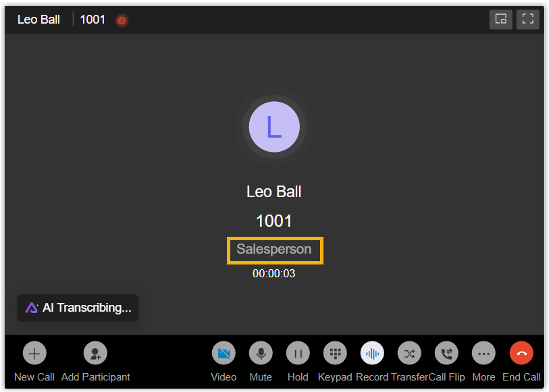Image resolution: width=549 pixels, height=392 pixels.
Task: Toggle call recording with Record button
Action: point(372,353)
